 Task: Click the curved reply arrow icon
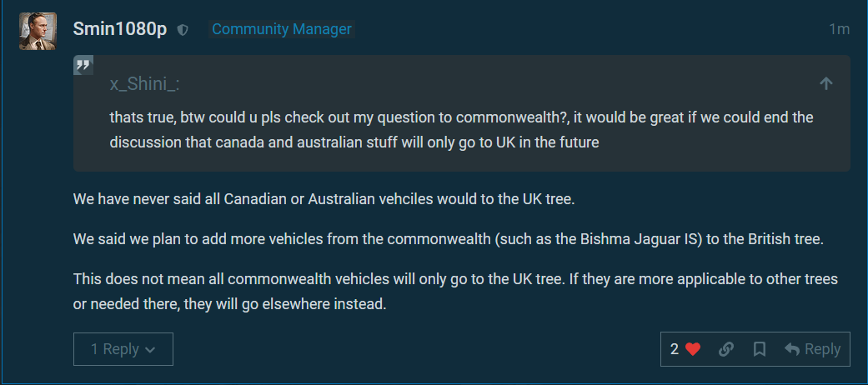click(x=793, y=349)
